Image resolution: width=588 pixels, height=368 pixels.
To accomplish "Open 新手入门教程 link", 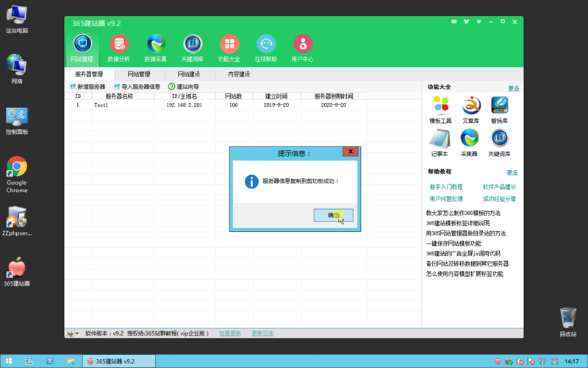I will tap(446, 187).
